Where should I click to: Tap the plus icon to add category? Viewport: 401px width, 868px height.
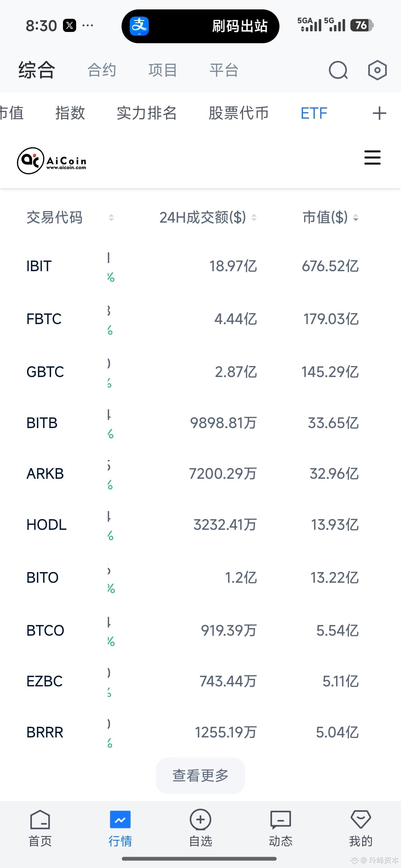pyautogui.click(x=379, y=113)
